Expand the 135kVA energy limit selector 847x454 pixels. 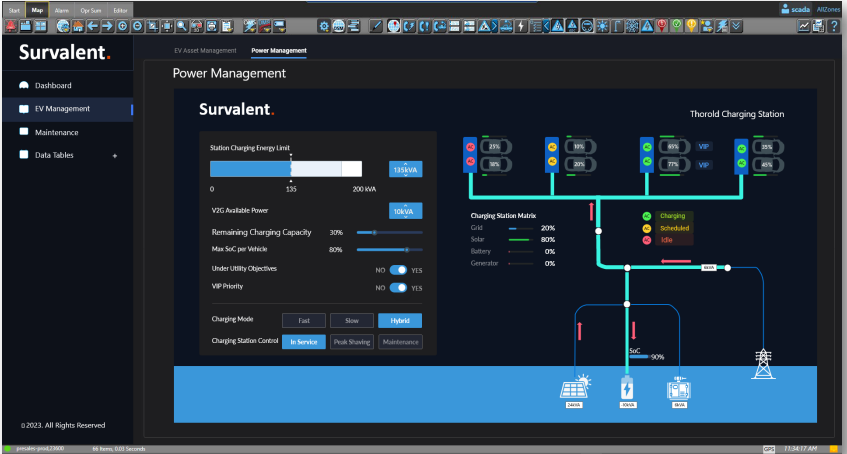(405, 168)
